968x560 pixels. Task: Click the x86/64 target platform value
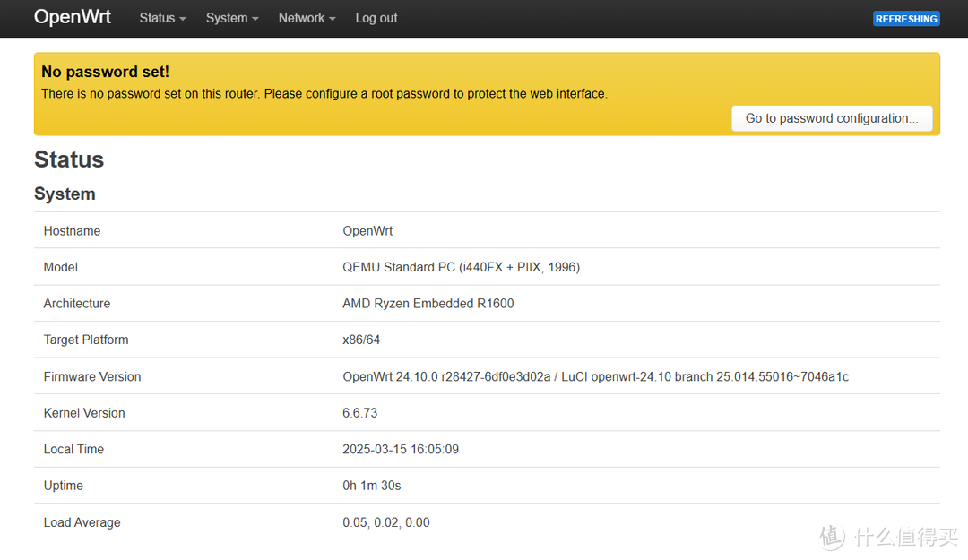(361, 340)
